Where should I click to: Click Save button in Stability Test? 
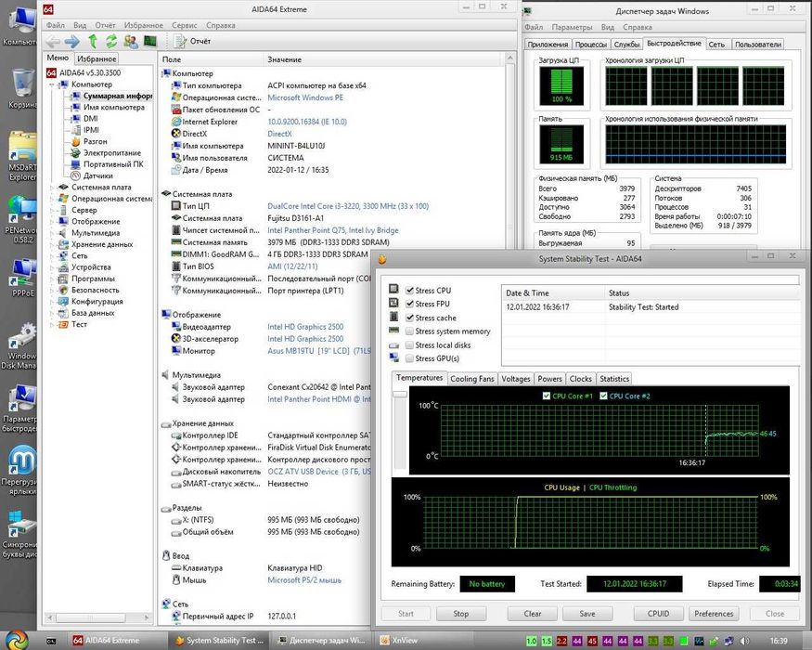[x=587, y=614]
